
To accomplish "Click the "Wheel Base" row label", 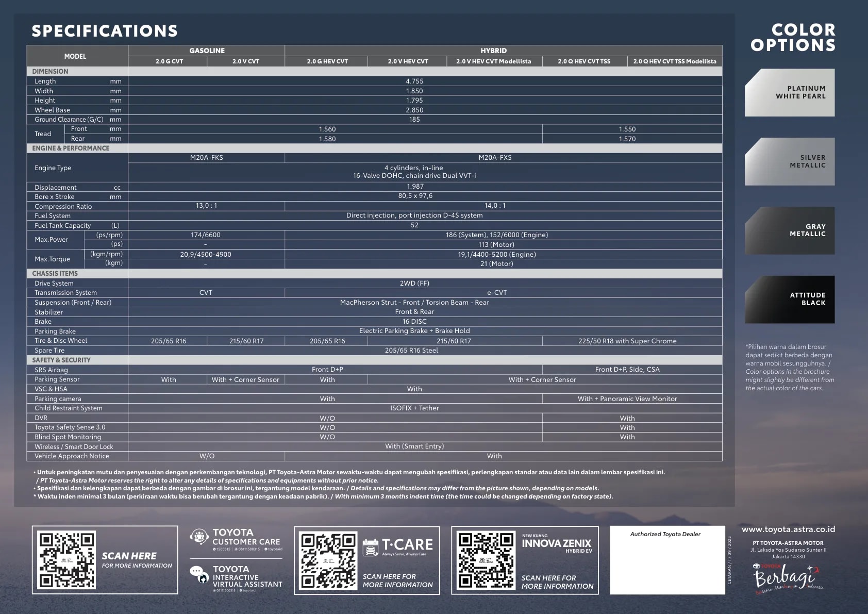I will pos(52,110).
